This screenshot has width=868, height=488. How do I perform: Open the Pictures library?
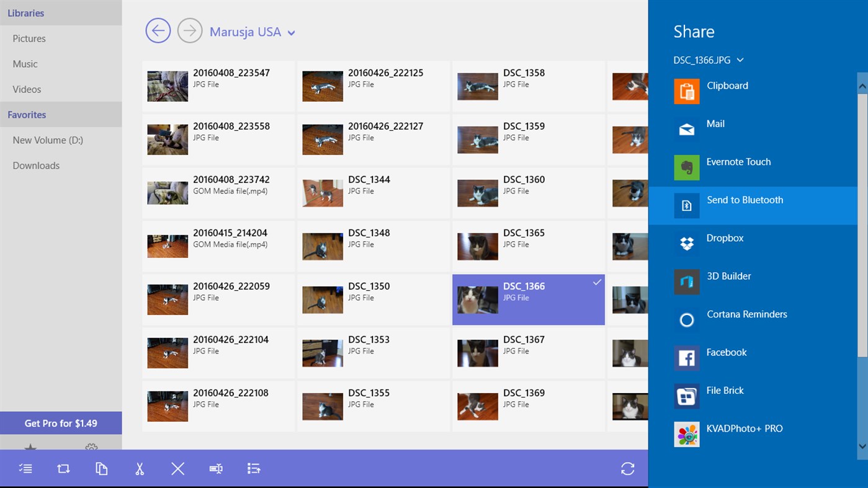tap(29, 38)
